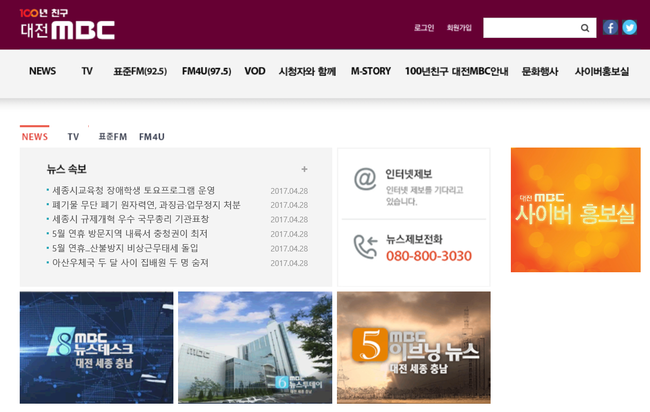This screenshot has width=650, height=412.
Task: Open the NEWS main menu
Action: 42,71
